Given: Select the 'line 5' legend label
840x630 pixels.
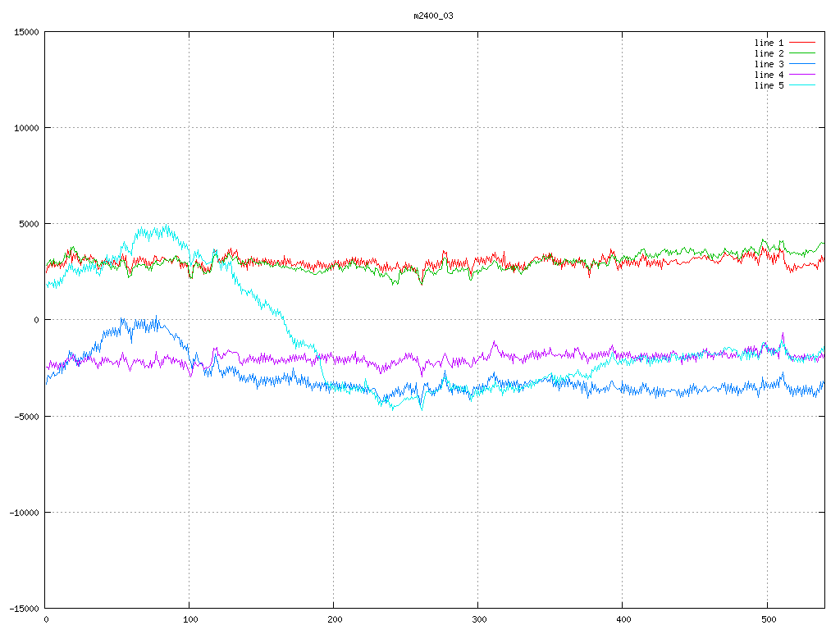Looking at the screenshot, I should [x=769, y=85].
